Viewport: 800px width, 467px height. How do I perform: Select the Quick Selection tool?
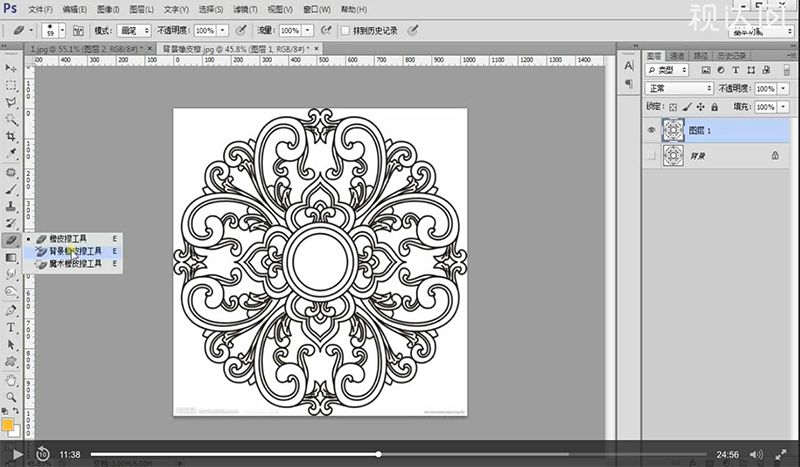(11, 119)
